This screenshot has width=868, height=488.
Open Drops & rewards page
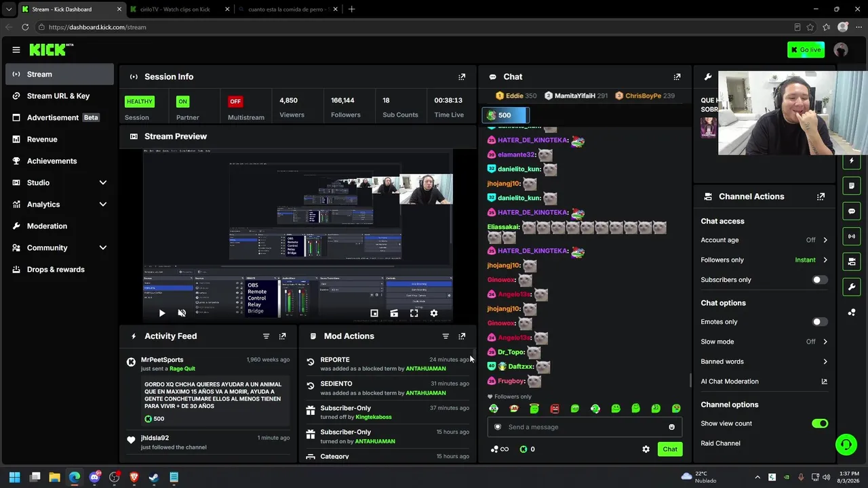pos(60,269)
